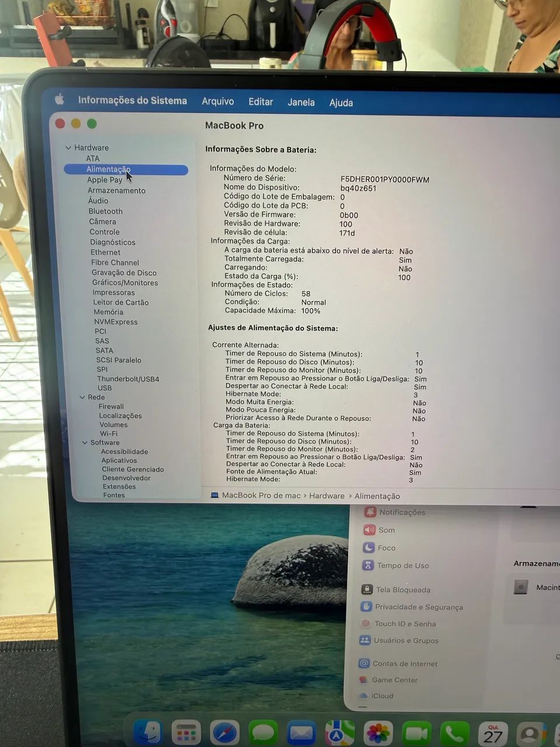Open the Ajuda menu
Image resolution: width=560 pixels, height=747 pixels.
[x=341, y=103]
